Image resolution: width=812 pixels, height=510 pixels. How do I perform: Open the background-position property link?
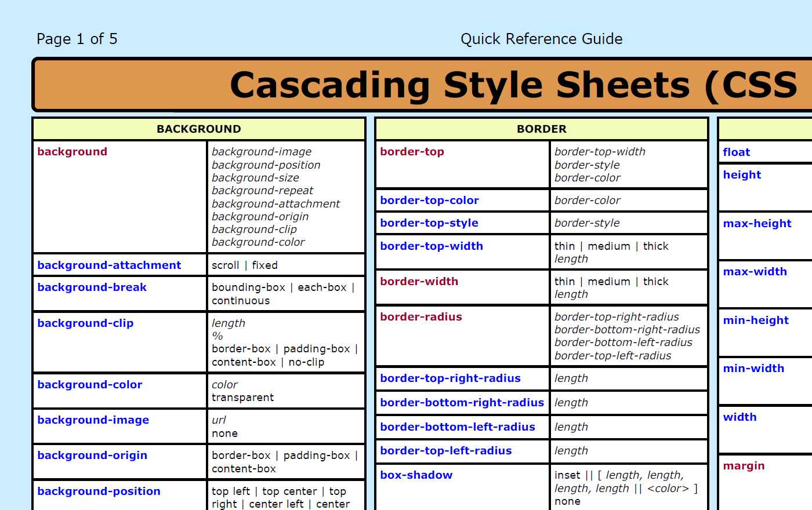[x=99, y=491]
